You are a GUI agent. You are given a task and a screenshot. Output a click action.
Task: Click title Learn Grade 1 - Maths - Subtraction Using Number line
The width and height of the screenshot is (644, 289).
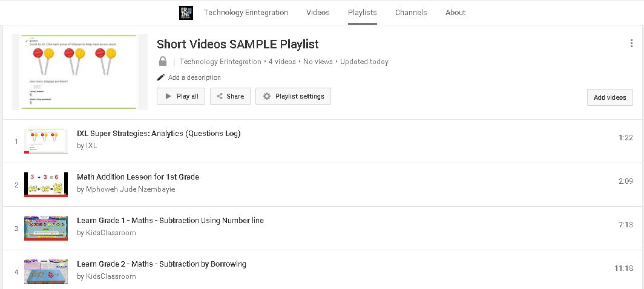point(171,221)
